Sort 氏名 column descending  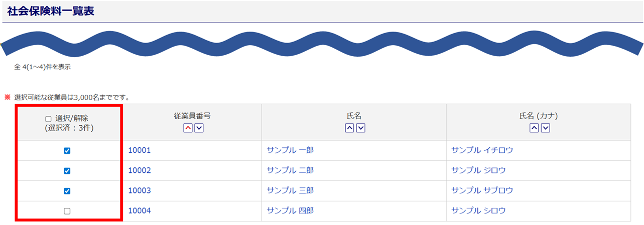[x=360, y=128]
